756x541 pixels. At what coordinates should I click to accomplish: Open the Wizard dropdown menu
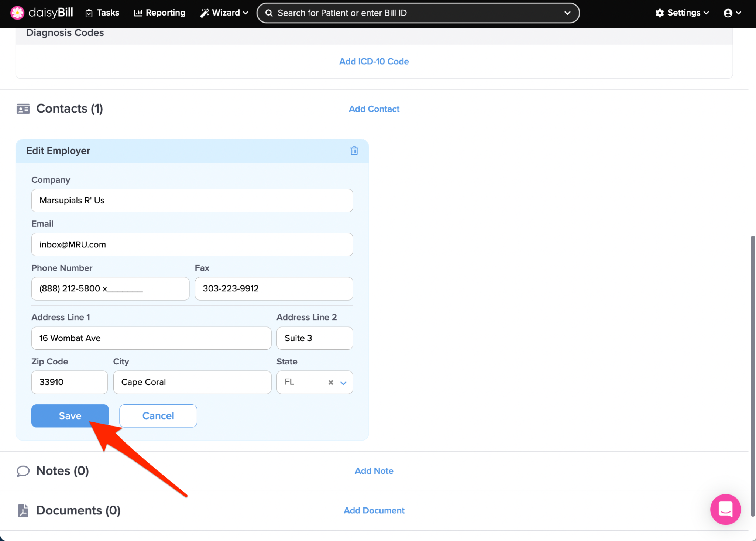pyautogui.click(x=224, y=13)
